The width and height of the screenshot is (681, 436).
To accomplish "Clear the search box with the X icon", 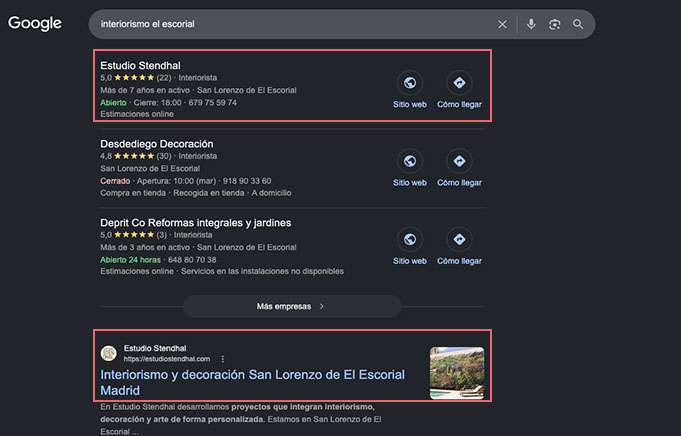I will [502, 24].
